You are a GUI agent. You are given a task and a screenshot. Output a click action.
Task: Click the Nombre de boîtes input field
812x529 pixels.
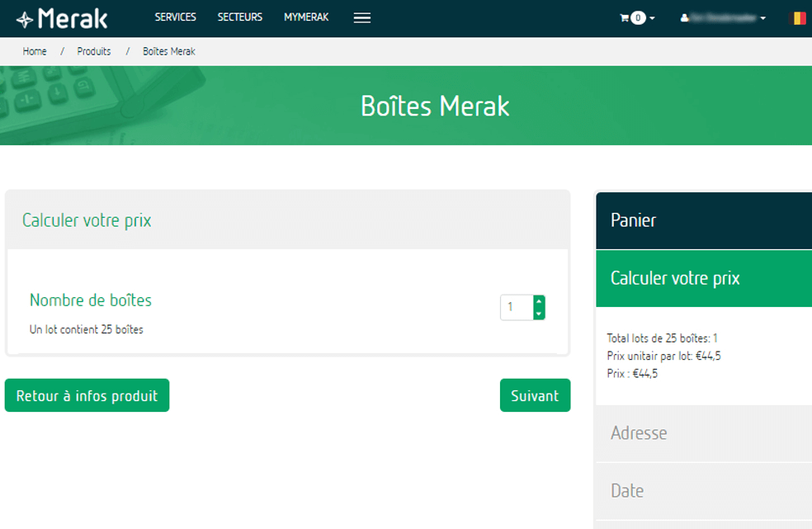click(x=517, y=307)
